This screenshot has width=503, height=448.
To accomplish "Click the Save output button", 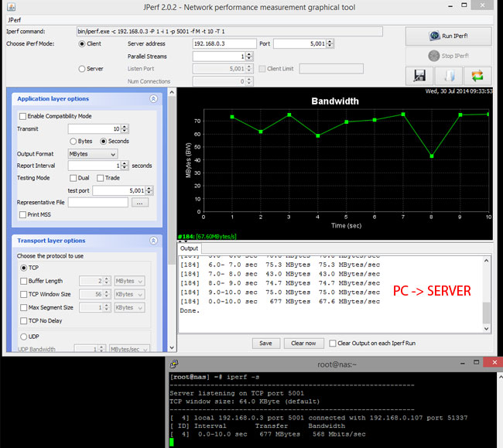I will [265, 344].
